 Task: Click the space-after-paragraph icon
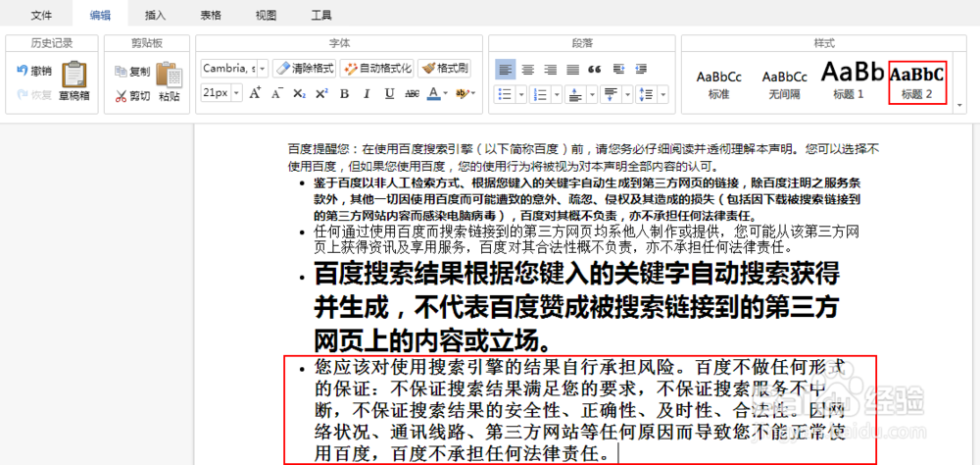click(x=612, y=94)
